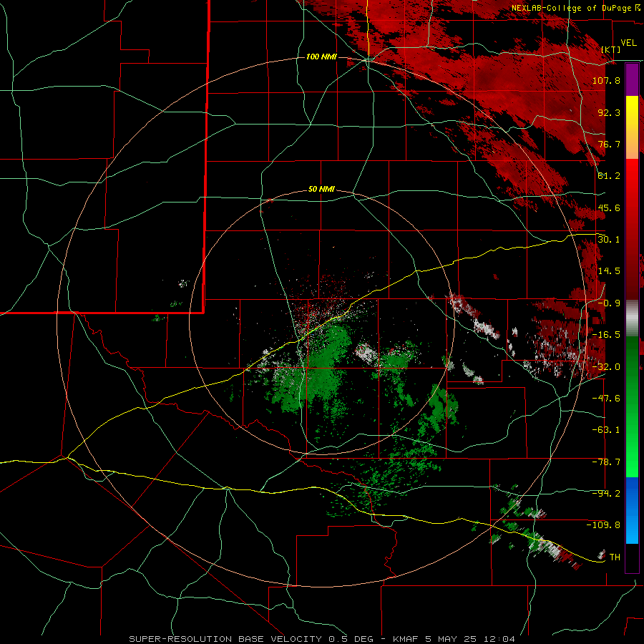
Task: Click the 100 NMI range ring label
Action: point(321,57)
